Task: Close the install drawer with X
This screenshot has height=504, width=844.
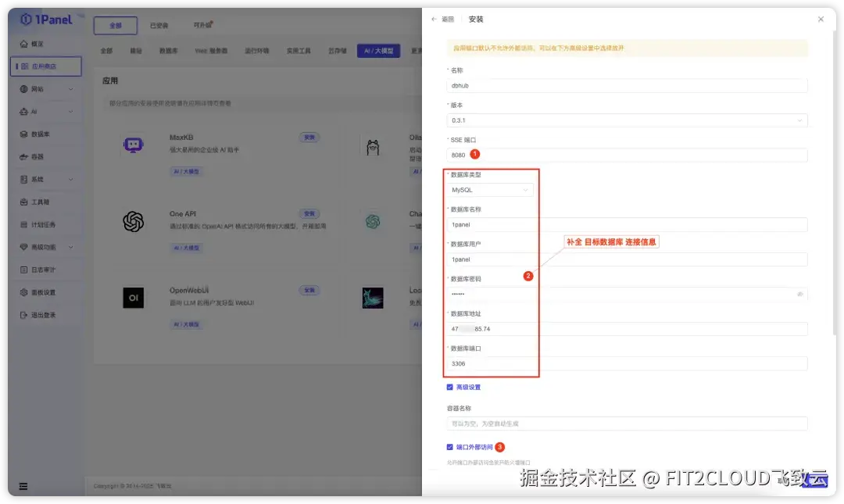Action: tap(821, 19)
